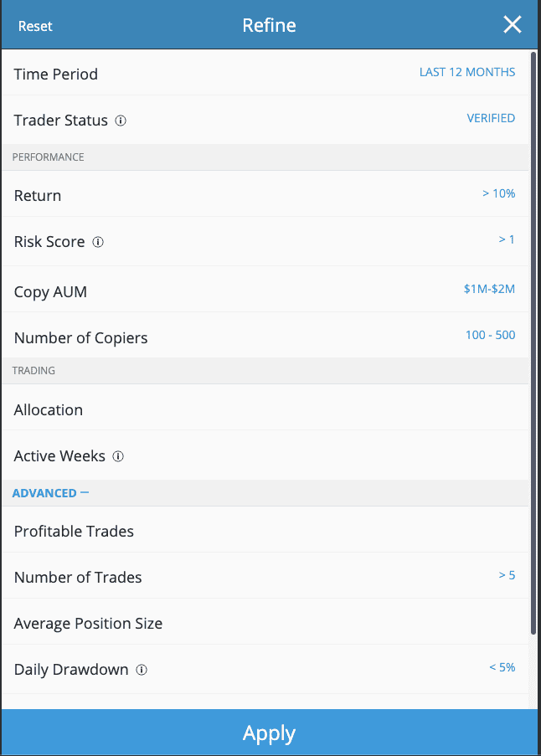Open the Return filter set to > 10%
This screenshot has height=756, width=541.
[265, 194]
